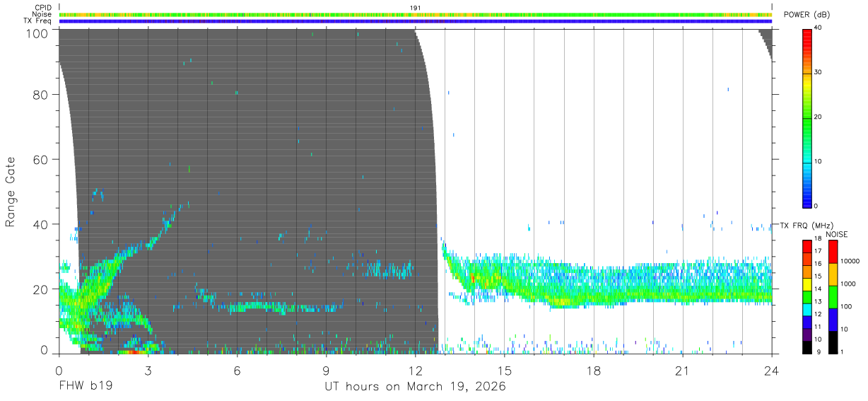This screenshot has width=868, height=401.
Task: Click the blue TX frequency strip above the plot
Action: tap(415, 21)
